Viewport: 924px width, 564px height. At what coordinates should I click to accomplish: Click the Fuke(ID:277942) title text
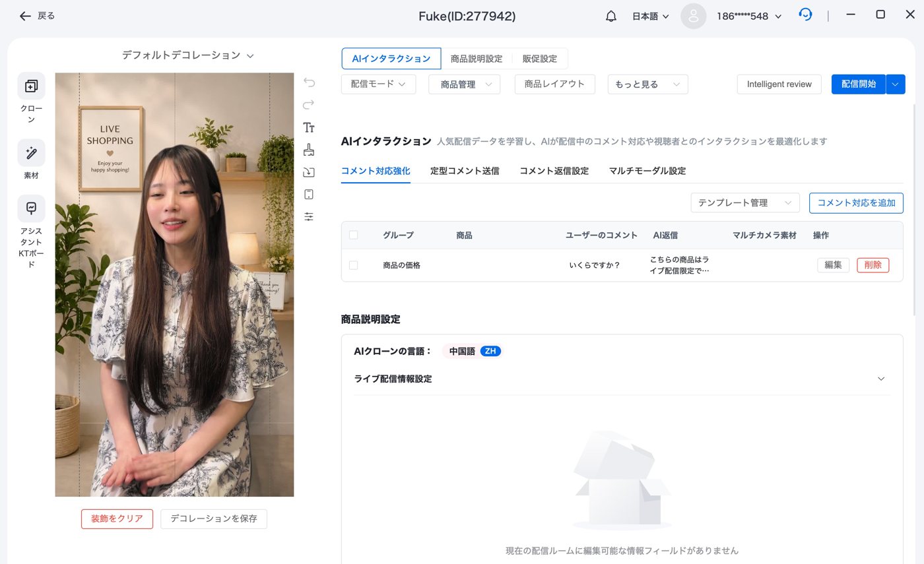[467, 16]
